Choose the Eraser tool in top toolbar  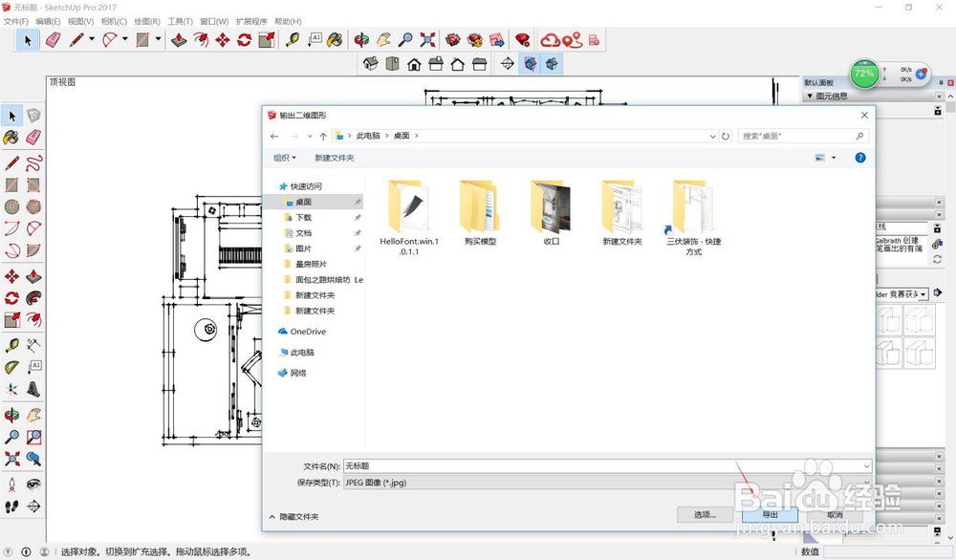click(x=53, y=40)
